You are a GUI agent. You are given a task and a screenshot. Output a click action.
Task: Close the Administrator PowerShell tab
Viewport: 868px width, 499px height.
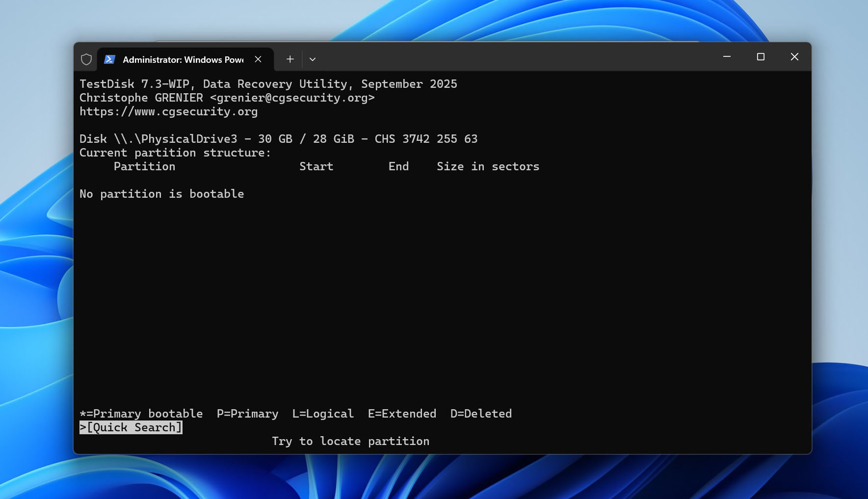[258, 59]
